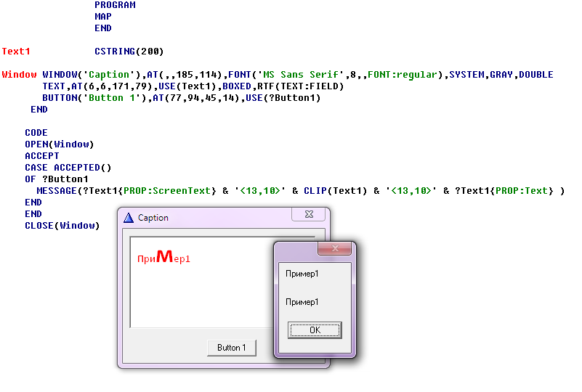Click the Caption window title text
Image resolution: width=582 pixels, height=392 pixels.
(x=153, y=218)
